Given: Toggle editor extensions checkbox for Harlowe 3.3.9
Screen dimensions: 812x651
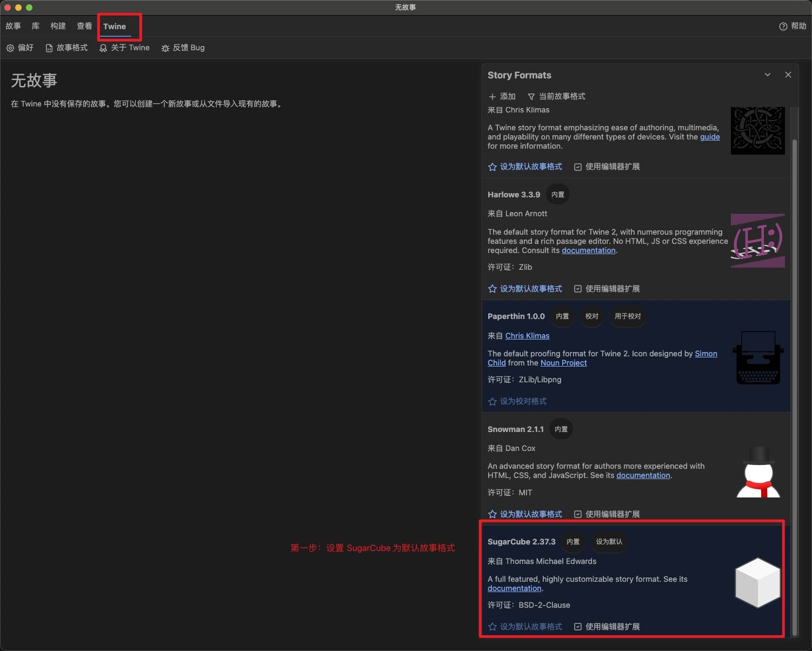Looking at the screenshot, I should (x=578, y=289).
